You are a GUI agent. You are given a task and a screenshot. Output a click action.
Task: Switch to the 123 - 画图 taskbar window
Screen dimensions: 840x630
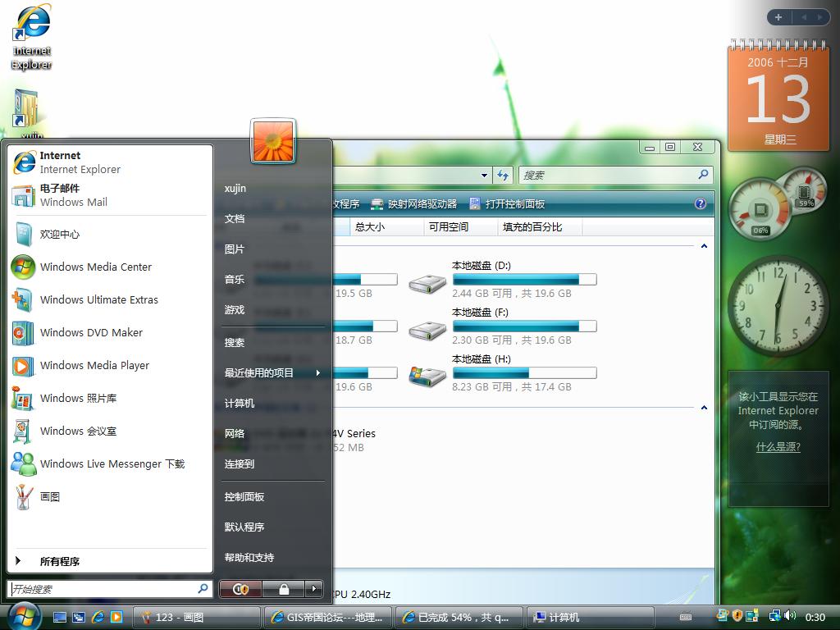(x=197, y=617)
